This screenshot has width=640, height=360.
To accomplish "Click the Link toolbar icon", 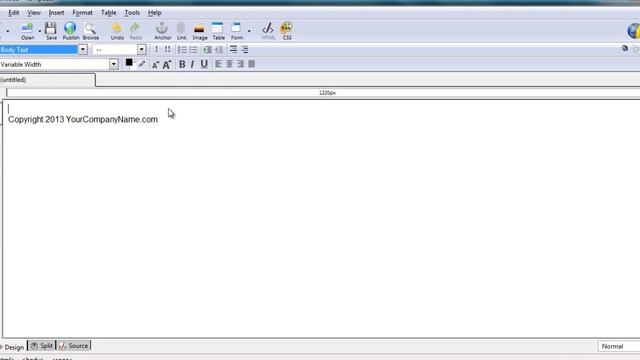I will tap(181, 31).
